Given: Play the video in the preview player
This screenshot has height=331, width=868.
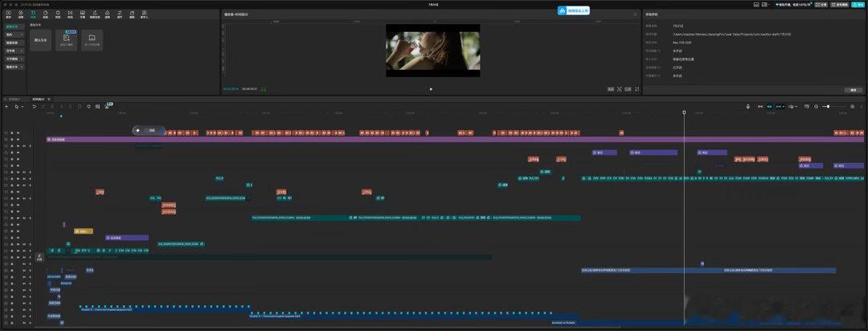Looking at the screenshot, I should click(432, 89).
